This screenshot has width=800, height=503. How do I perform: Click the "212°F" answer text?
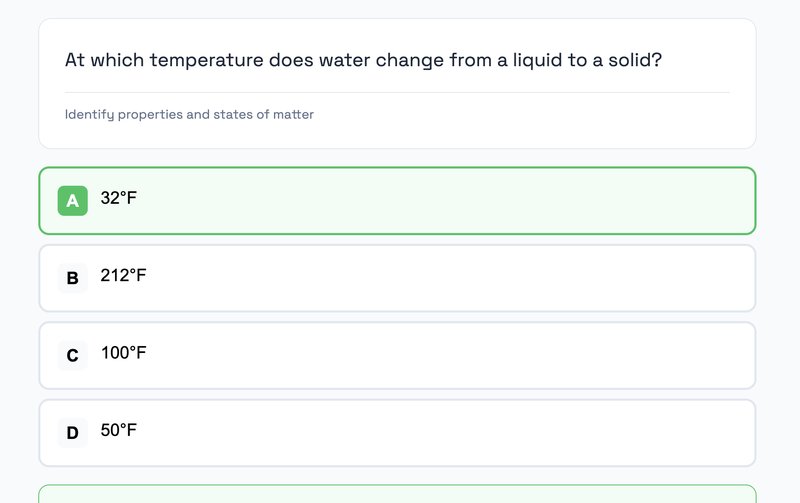point(123,275)
